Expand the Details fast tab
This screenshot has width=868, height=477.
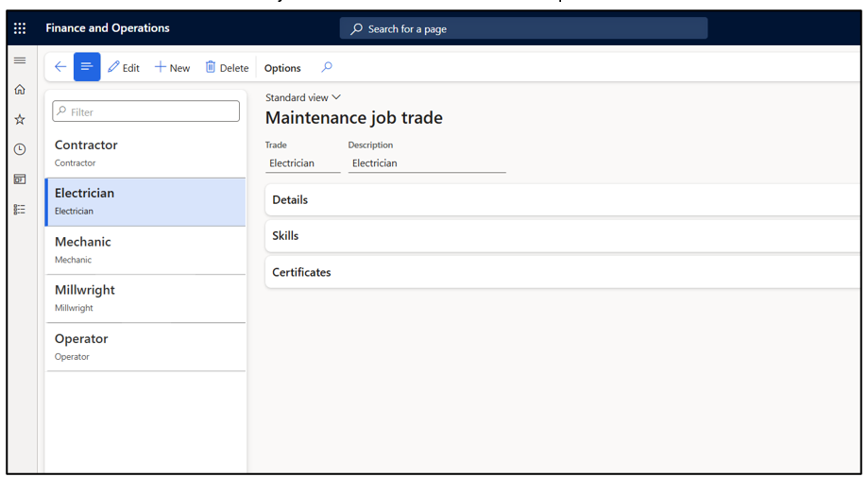(562, 199)
